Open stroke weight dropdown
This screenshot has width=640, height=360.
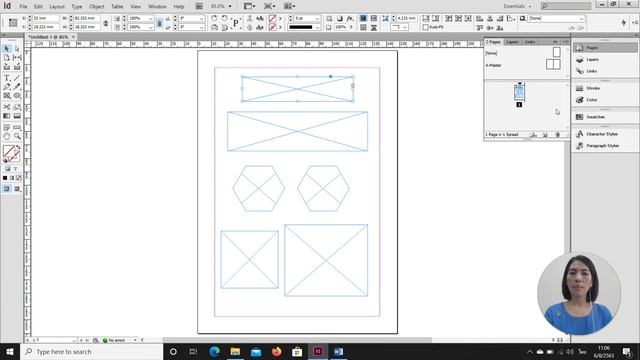point(317,18)
